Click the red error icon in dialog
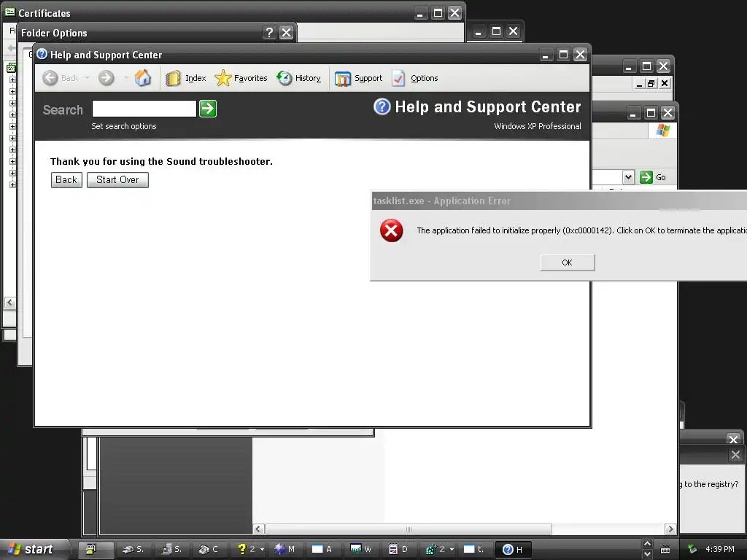Image resolution: width=747 pixels, height=560 pixels. (391, 230)
